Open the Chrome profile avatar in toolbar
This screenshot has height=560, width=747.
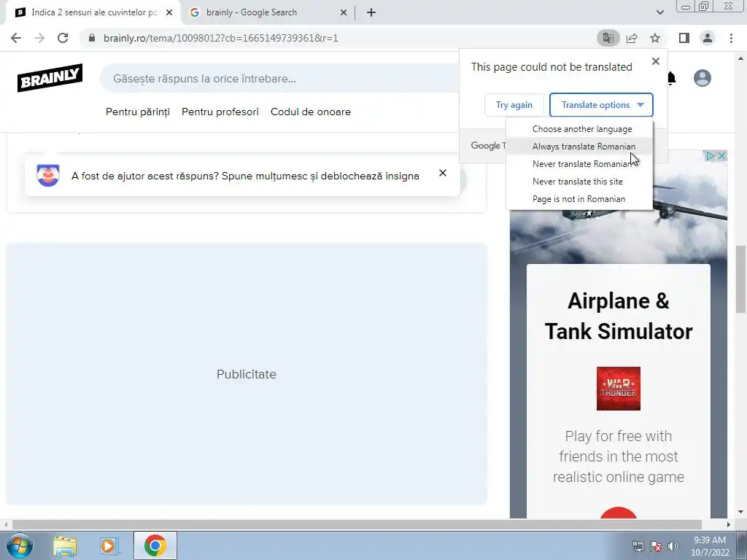(x=708, y=38)
